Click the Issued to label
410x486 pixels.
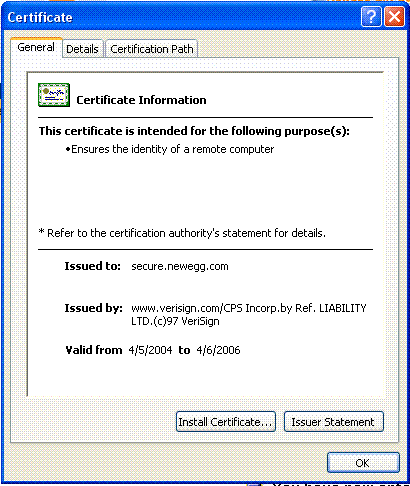[x=92, y=266]
